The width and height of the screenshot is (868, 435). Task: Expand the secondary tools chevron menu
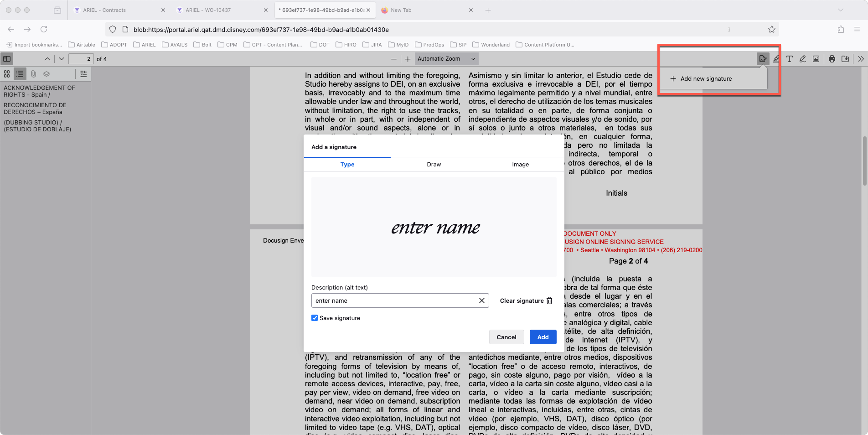click(861, 59)
